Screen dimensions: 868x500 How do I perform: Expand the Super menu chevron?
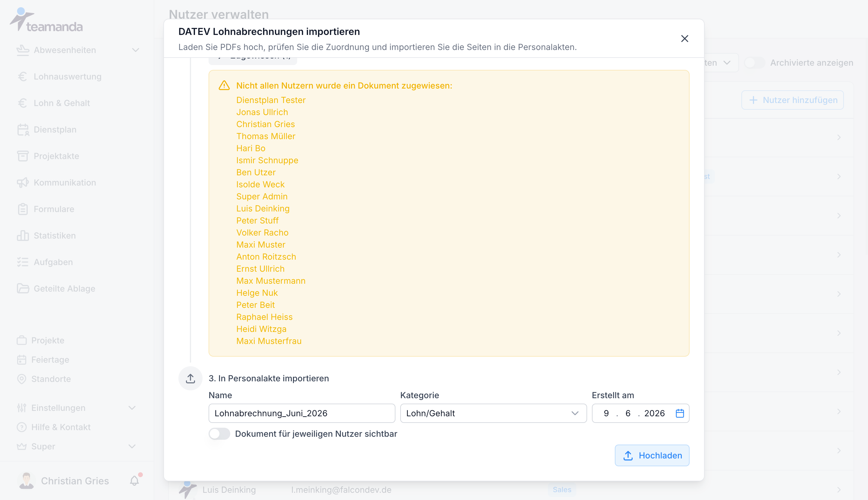click(x=132, y=446)
